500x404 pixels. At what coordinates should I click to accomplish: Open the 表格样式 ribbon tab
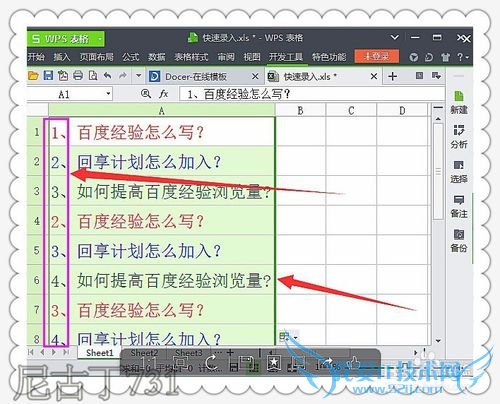pyautogui.click(x=191, y=57)
